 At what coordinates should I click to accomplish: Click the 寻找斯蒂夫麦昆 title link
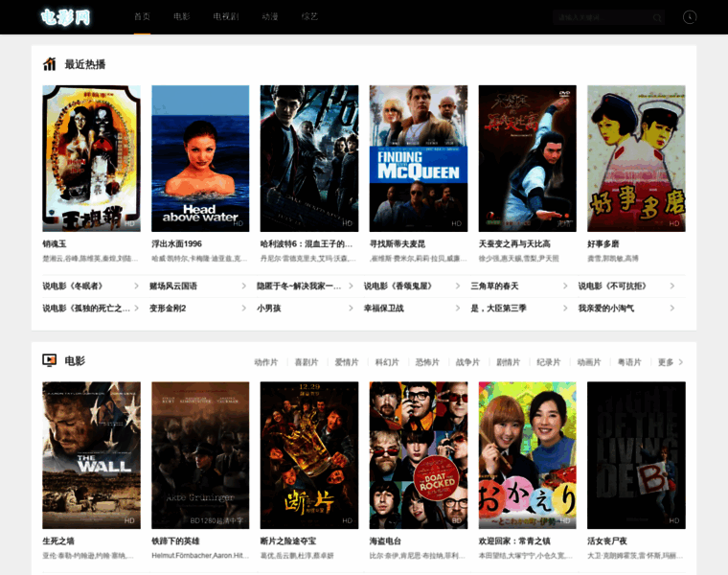[397, 243]
